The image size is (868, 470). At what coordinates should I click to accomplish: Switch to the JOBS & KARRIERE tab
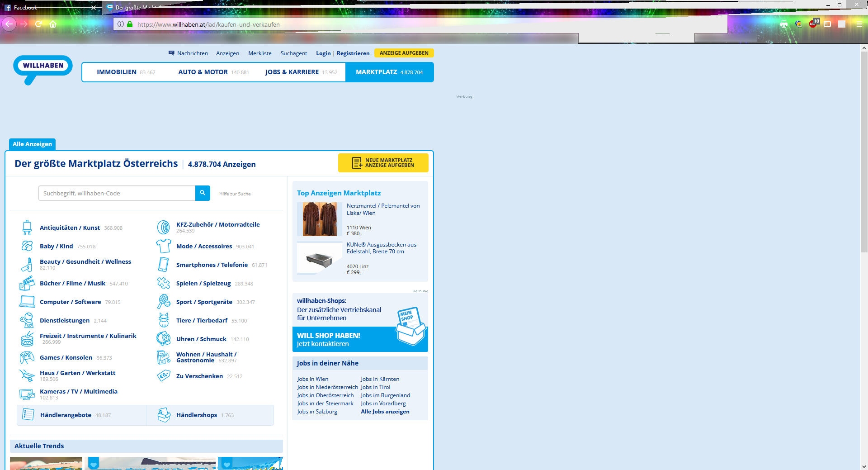pos(302,72)
